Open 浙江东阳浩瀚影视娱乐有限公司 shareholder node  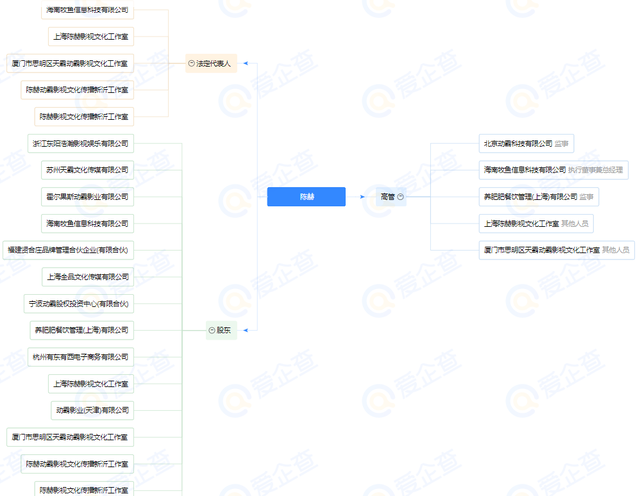tap(80, 144)
